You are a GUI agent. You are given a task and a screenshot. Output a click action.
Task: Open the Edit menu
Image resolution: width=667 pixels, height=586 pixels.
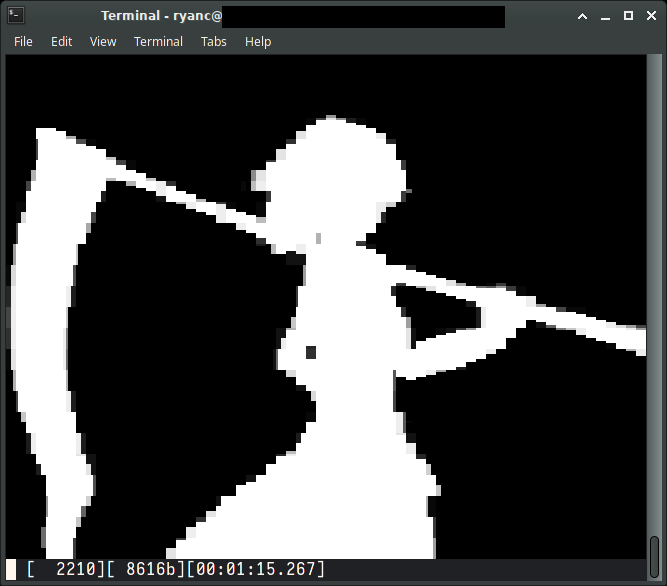point(62,41)
